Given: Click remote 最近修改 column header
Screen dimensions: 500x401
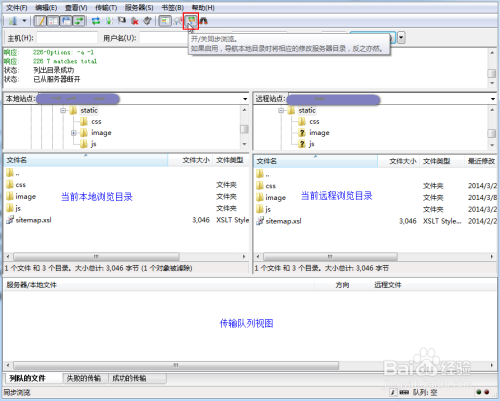Looking at the screenshot, I should (481, 161).
